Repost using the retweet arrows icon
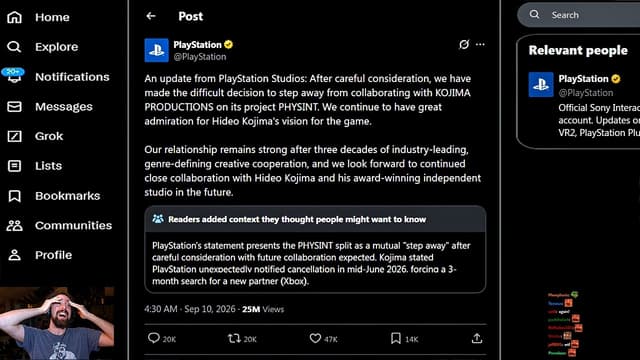The height and width of the screenshot is (360, 640). [x=234, y=338]
